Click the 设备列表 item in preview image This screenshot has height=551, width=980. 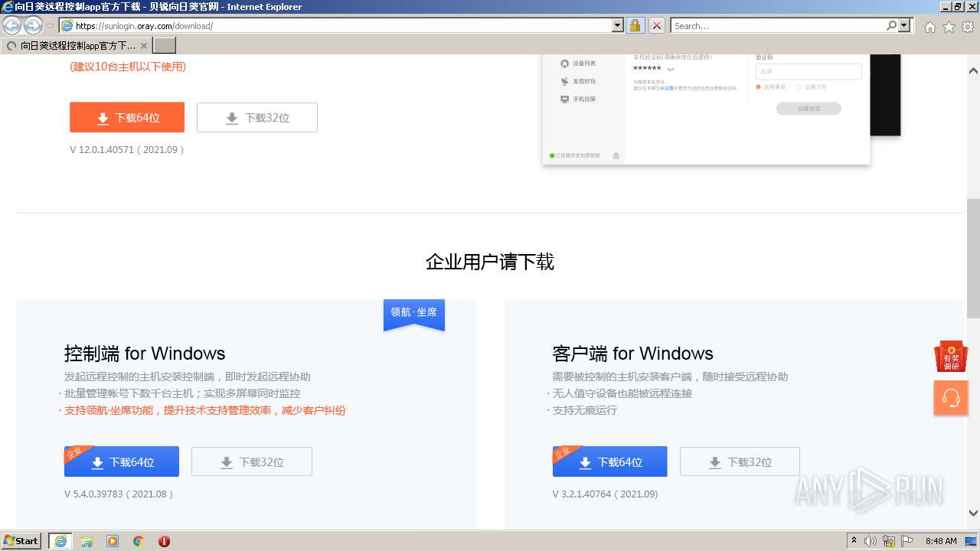coord(579,64)
